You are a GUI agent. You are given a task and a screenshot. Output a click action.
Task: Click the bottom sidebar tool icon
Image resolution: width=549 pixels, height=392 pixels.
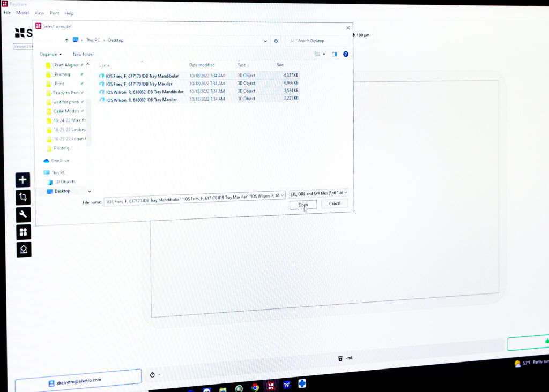coord(24,249)
